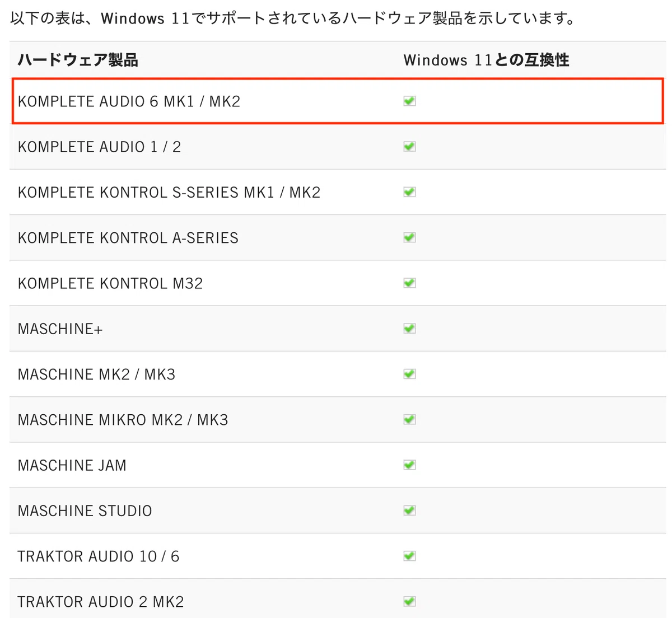Click the MASCHINE STUDIO checkmark icon

409,510
